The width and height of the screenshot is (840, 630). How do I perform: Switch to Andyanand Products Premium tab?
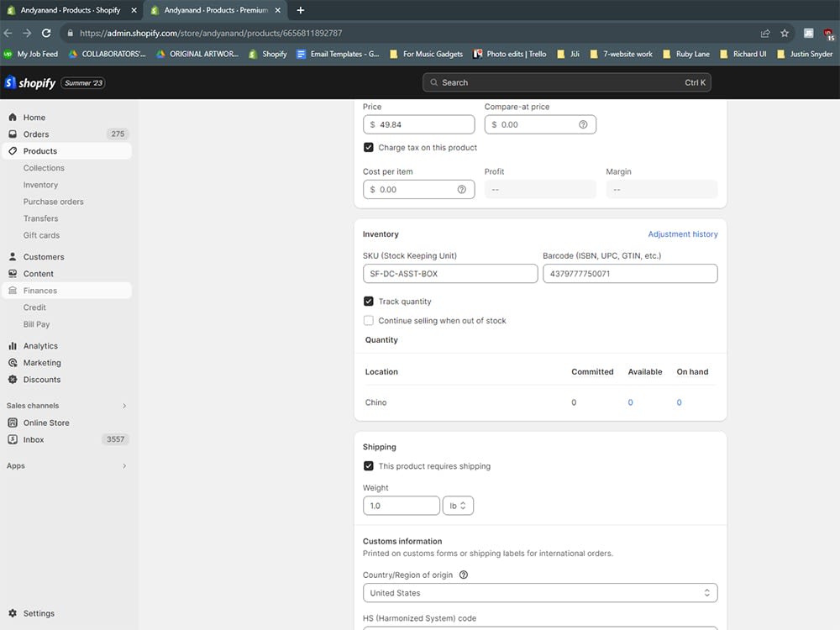coord(215,10)
